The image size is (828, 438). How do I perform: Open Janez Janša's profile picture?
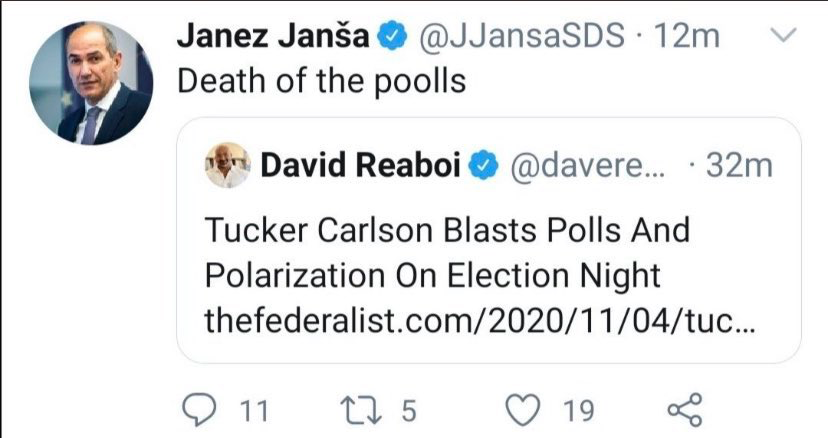[x=91, y=83]
